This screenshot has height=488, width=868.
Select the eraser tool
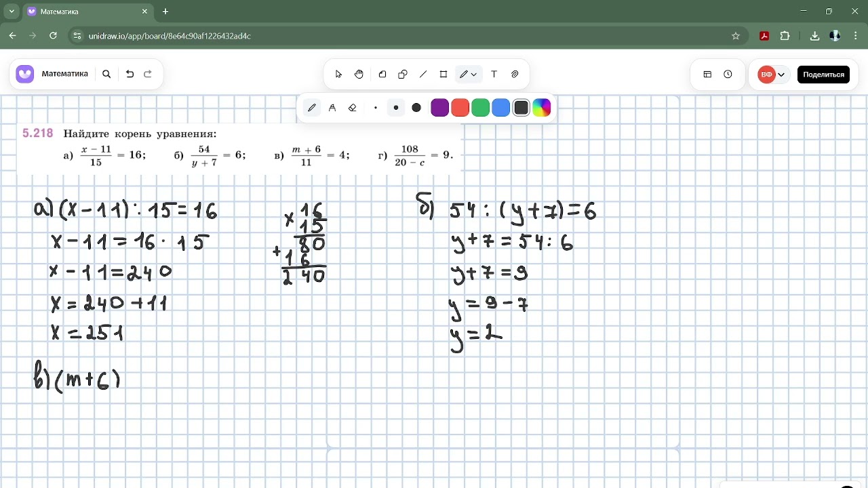pyautogui.click(x=353, y=108)
